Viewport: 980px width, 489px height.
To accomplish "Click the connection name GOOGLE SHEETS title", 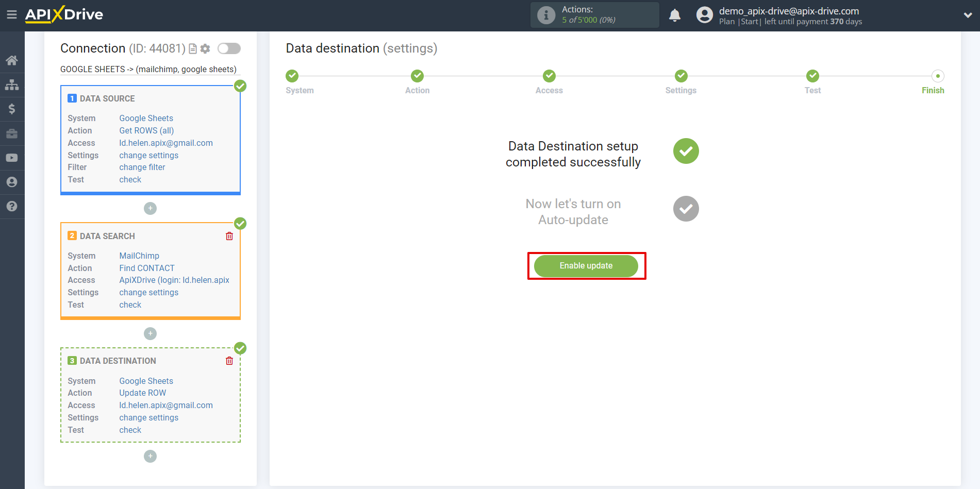I will (148, 69).
